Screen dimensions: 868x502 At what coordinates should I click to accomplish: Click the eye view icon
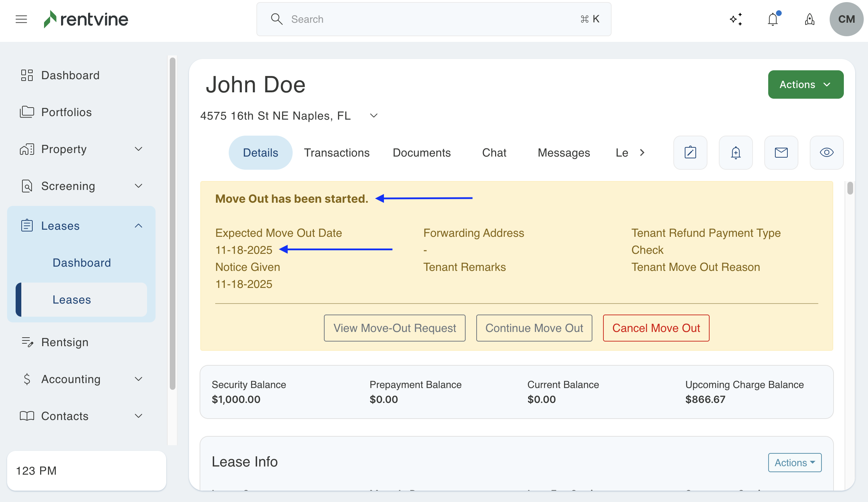(x=826, y=153)
